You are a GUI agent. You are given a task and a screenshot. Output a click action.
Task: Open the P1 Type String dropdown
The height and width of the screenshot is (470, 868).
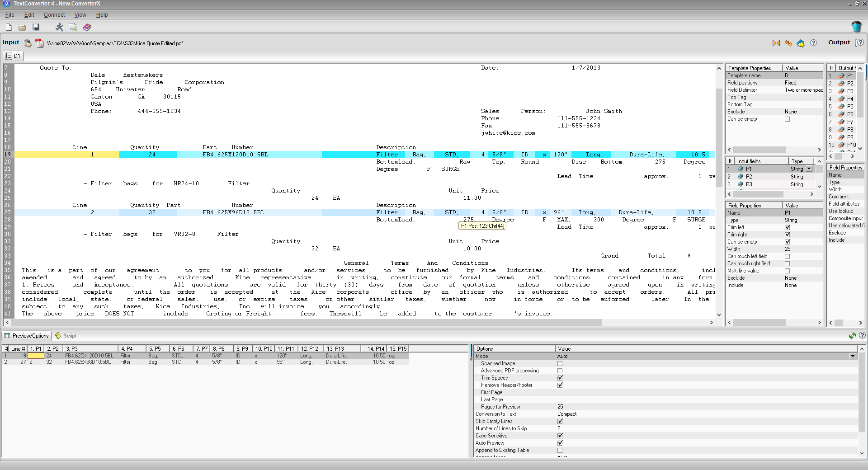pyautogui.click(x=809, y=169)
